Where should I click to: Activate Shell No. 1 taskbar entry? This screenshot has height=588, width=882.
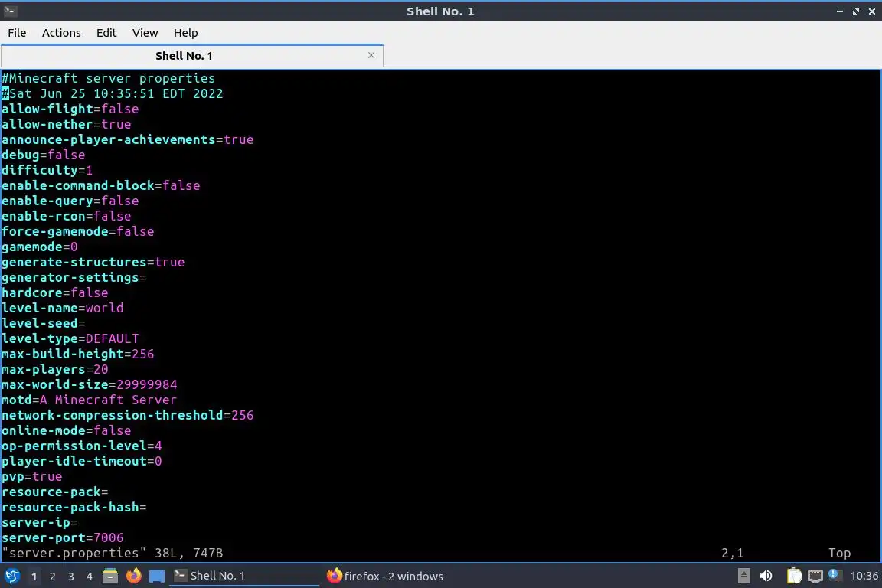pyautogui.click(x=244, y=576)
